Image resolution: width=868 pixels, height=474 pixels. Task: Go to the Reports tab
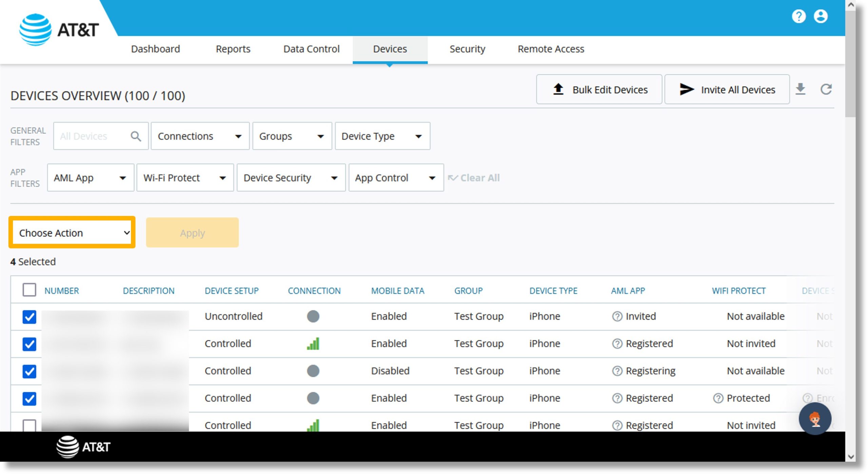pyautogui.click(x=233, y=49)
